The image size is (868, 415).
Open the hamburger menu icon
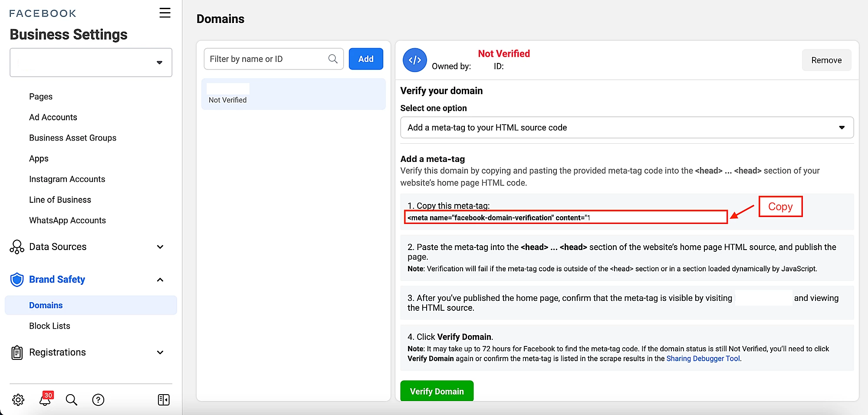point(165,13)
